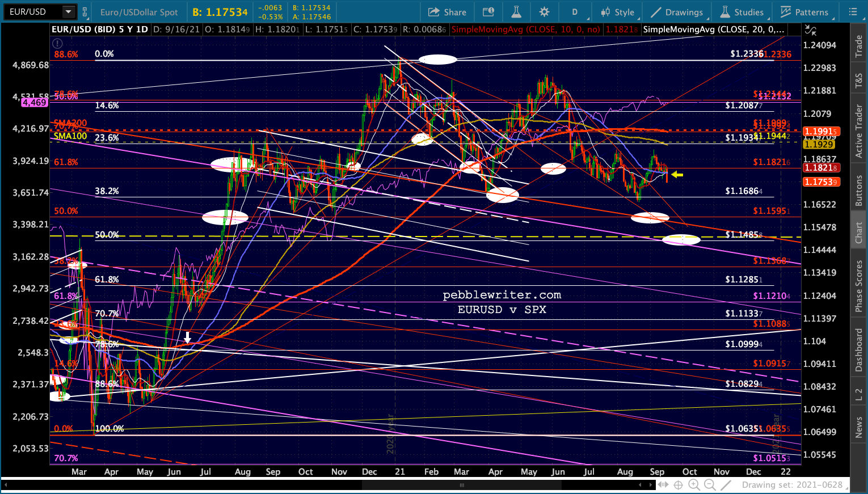Click the B: 1.17534 bid quote
868x494 pixels.
[220, 12]
